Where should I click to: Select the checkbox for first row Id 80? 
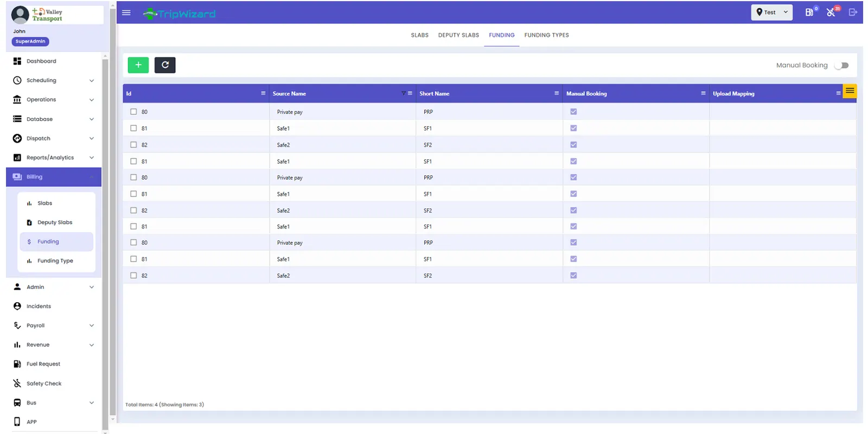click(133, 112)
